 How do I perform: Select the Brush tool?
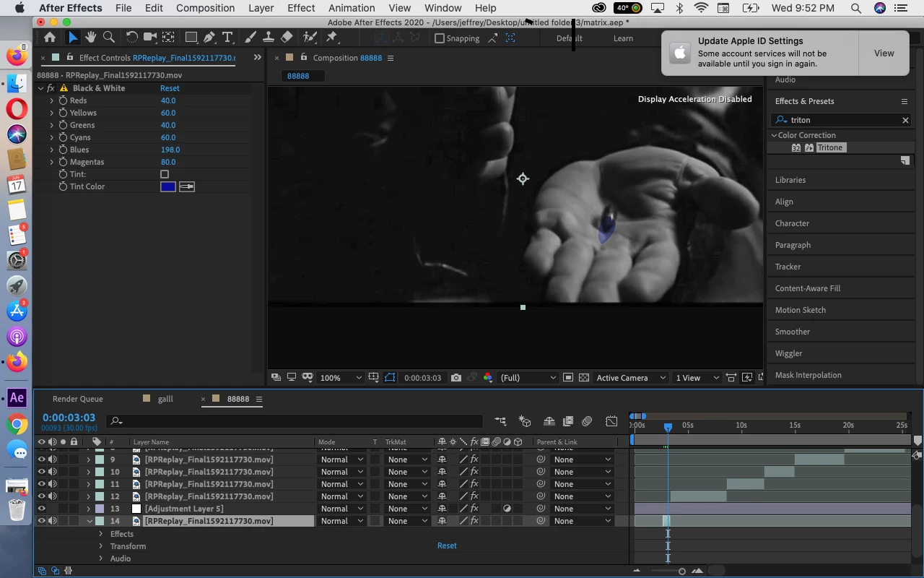point(250,38)
